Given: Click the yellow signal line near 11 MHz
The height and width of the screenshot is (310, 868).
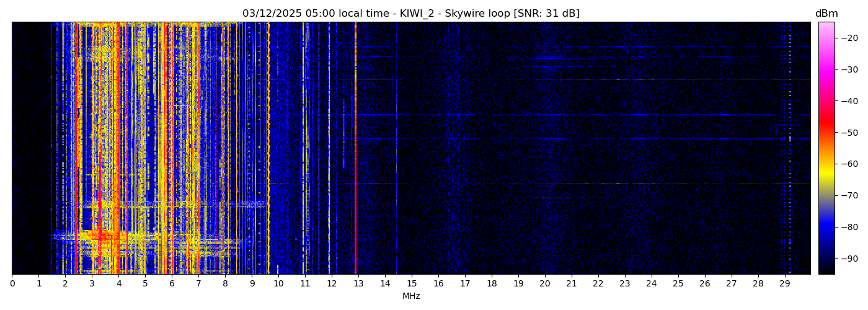Looking at the screenshot, I should coord(303,149).
